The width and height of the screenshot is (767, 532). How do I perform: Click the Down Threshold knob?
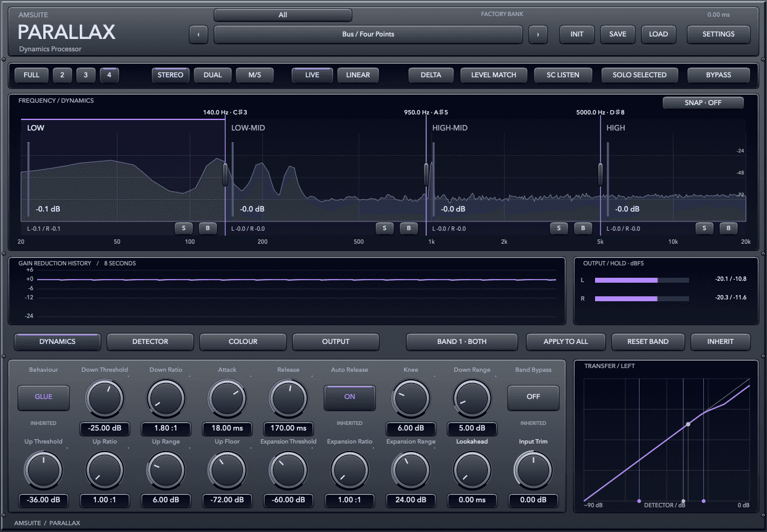pos(105,398)
